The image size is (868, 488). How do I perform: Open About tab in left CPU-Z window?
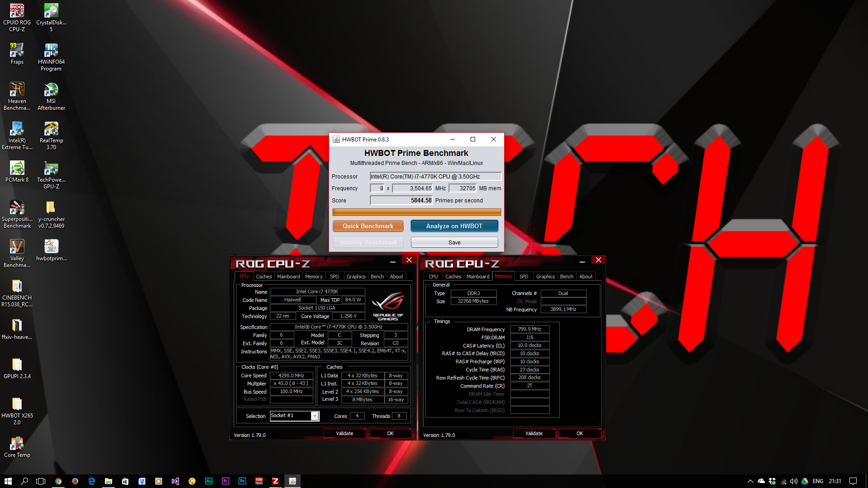(x=396, y=277)
